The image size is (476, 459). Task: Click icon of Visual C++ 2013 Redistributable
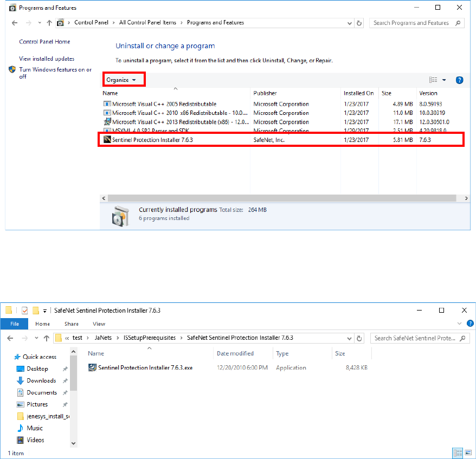pyautogui.click(x=107, y=122)
